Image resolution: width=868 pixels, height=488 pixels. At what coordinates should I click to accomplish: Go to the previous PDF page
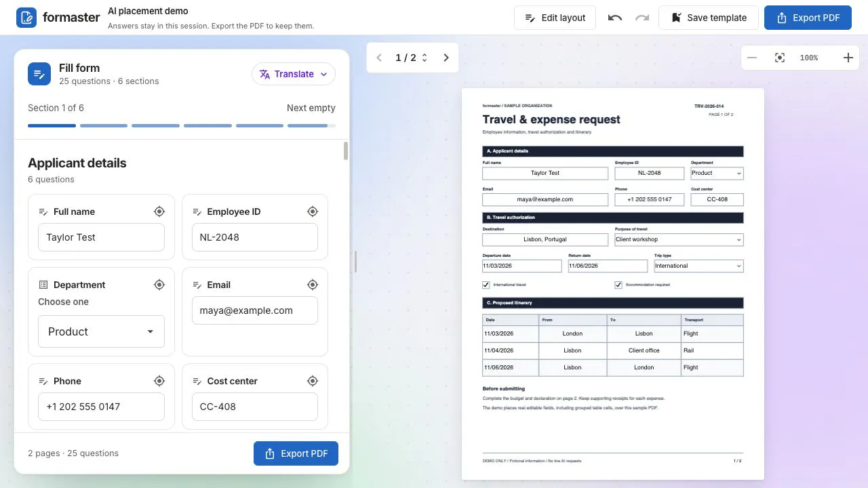tap(379, 58)
